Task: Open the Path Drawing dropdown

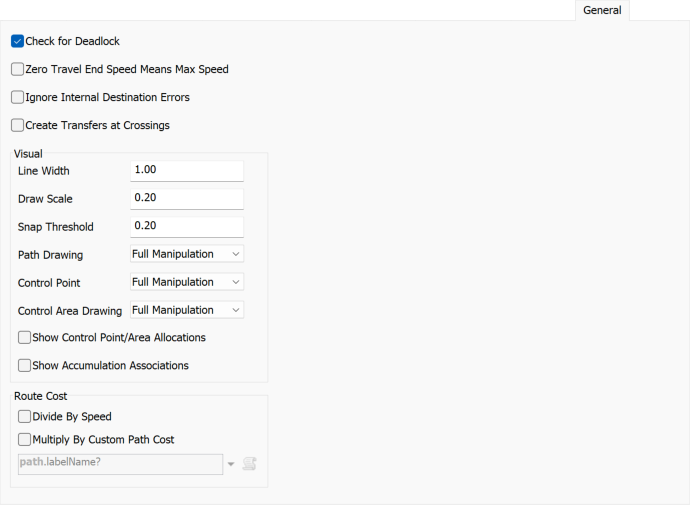Action: point(187,254)
